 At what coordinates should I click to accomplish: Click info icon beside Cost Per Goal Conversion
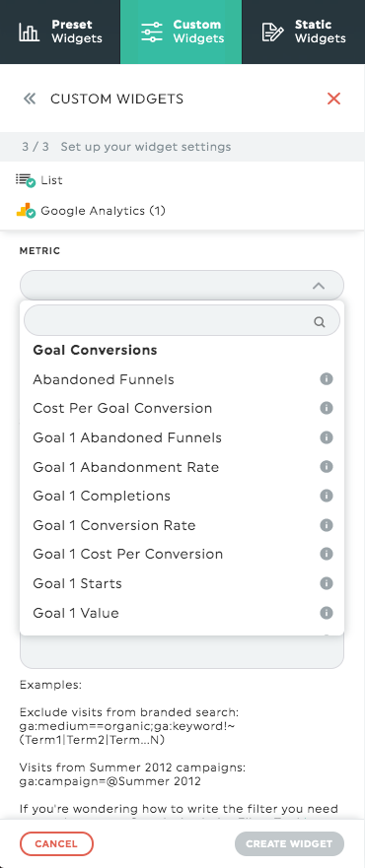(x=327, y=408)
